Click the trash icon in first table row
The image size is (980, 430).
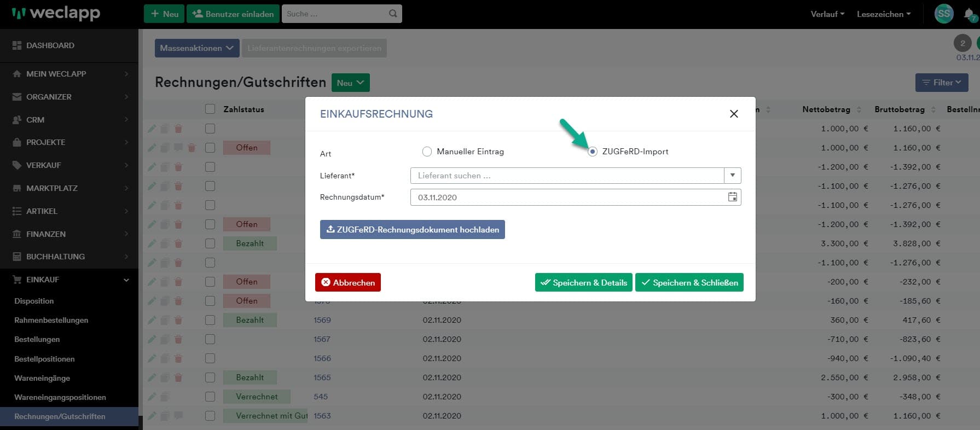(178, 129)
